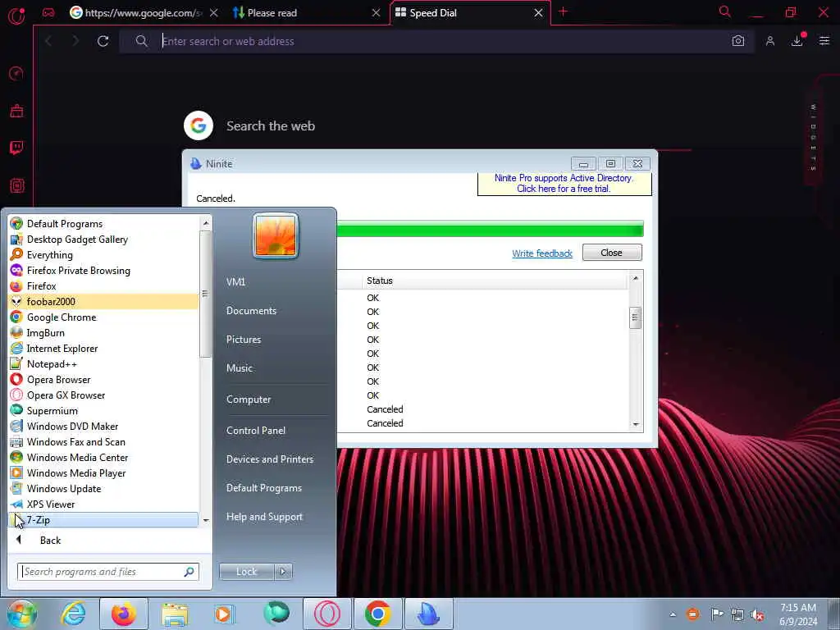The image size is (840, 630).
Task: Open Notepad++ from the Start menu
Action: pyautogui.click(x=104, y=363)
